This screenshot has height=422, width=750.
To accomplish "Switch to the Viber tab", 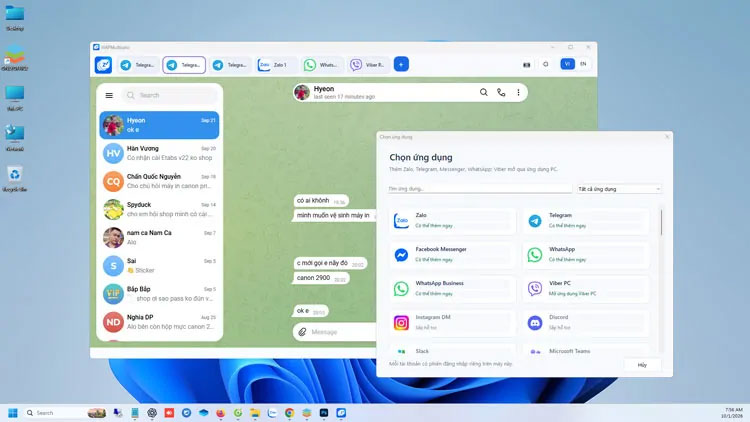I will 368,65.
